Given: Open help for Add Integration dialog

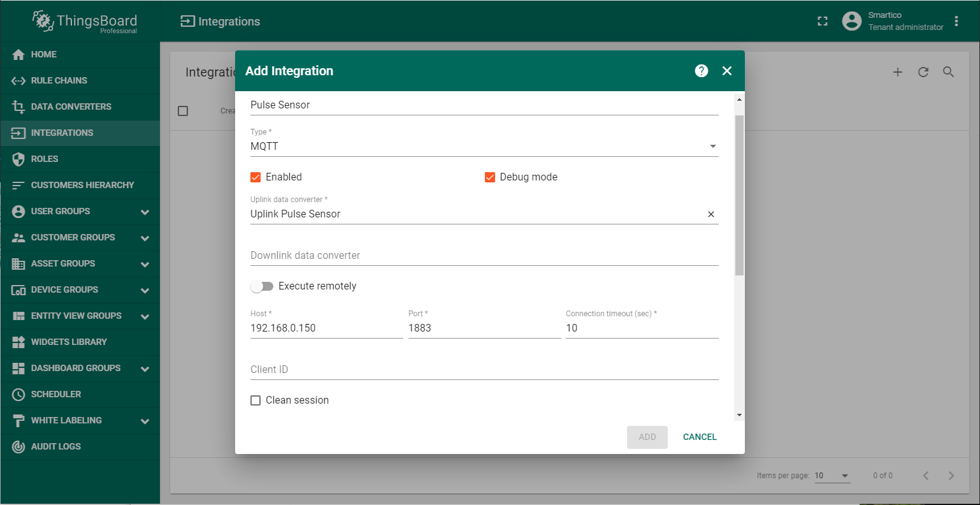Looking at the screenshot, I should [x=702, y=71].
